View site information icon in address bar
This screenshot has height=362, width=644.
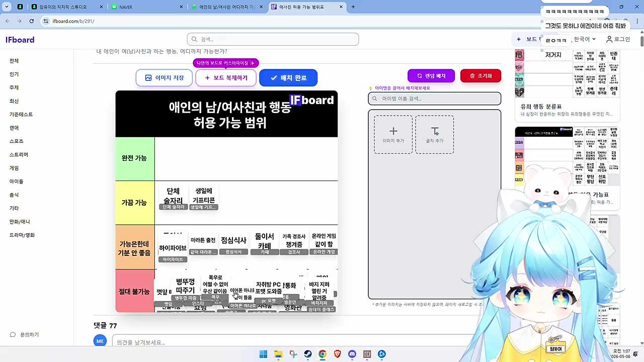pyautogui.click(x=46, y=21)
